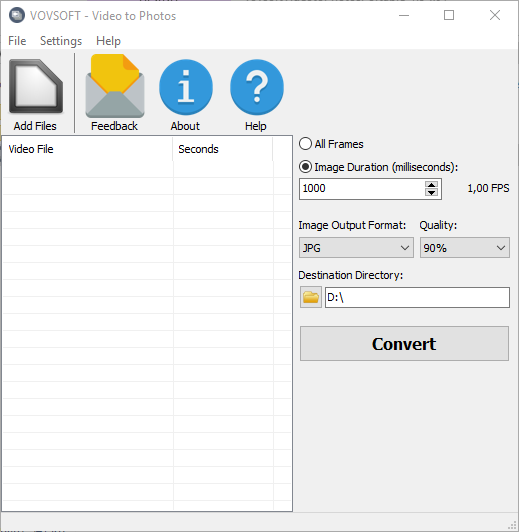Click the VOVSOFT app icon in title bar

coord(17,16)
